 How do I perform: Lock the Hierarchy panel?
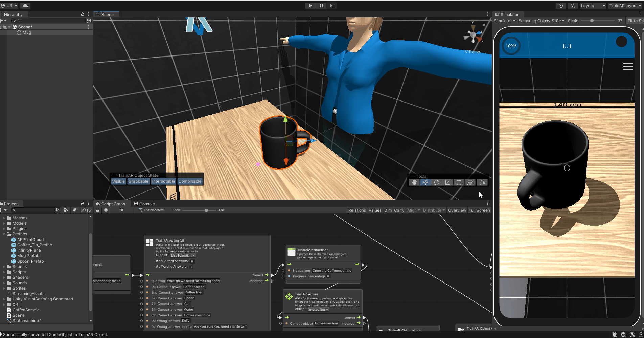tap(82, 14)
